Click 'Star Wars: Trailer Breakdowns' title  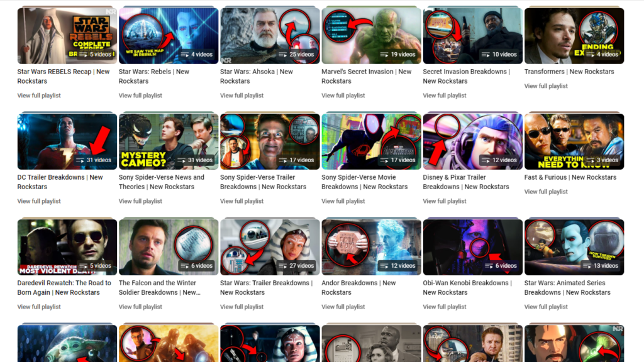point(266,287)
